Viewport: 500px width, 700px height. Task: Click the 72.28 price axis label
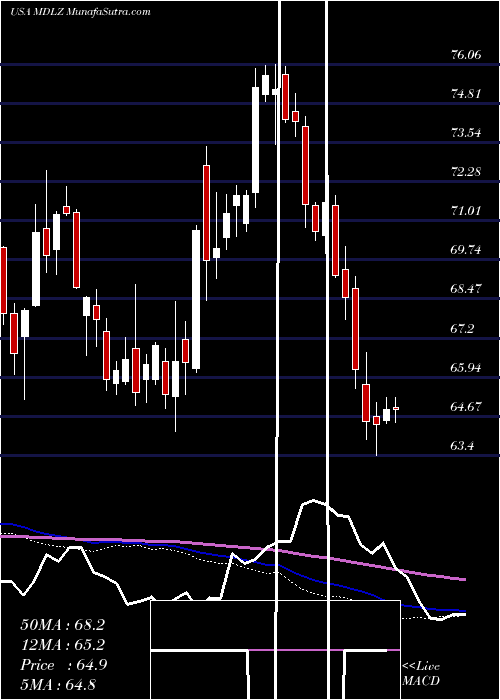466,171
